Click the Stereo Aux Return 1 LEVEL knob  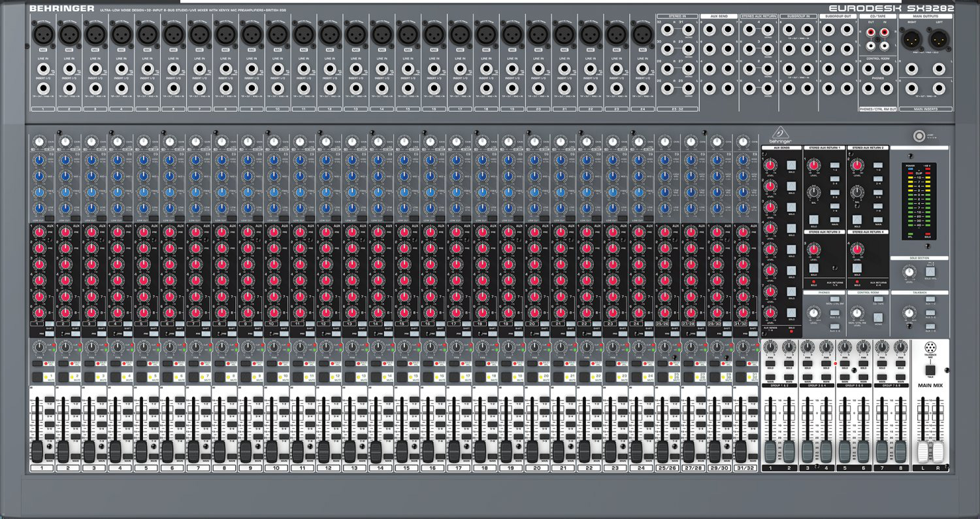[x=813, y=165]
